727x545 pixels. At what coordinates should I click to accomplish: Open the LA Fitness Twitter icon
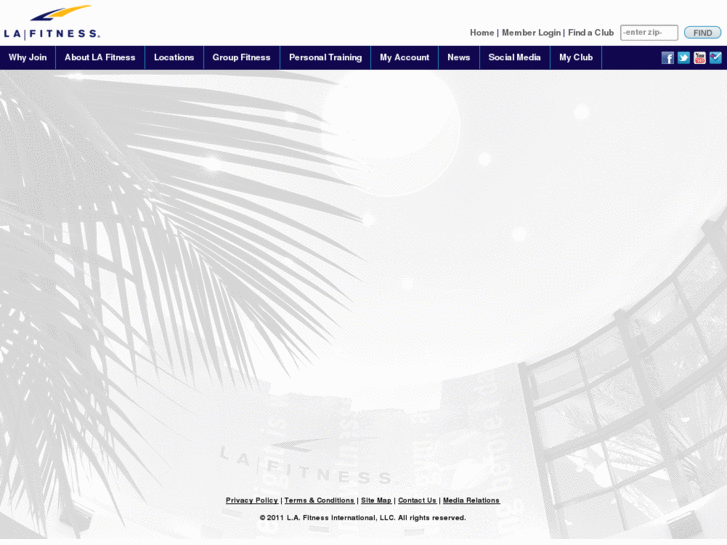coord(683,58)
